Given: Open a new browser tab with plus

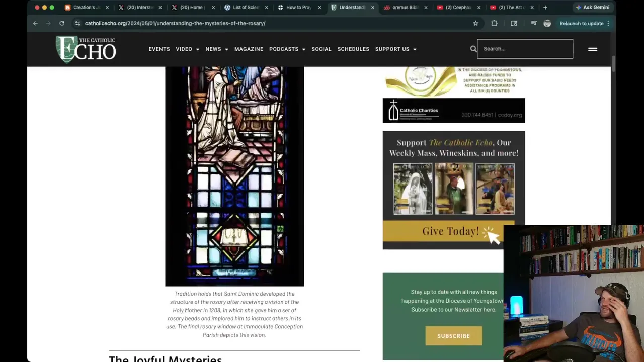Looking at the screenshot, I should point(545,7).
